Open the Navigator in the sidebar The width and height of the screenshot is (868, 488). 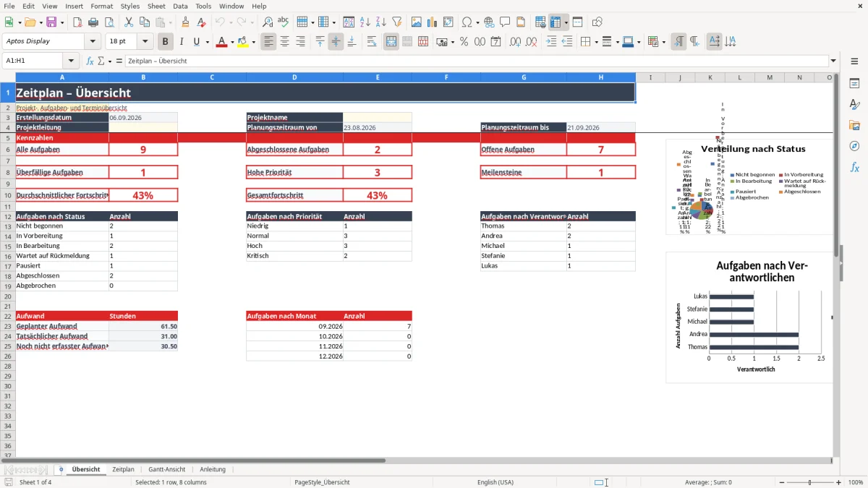854,146
